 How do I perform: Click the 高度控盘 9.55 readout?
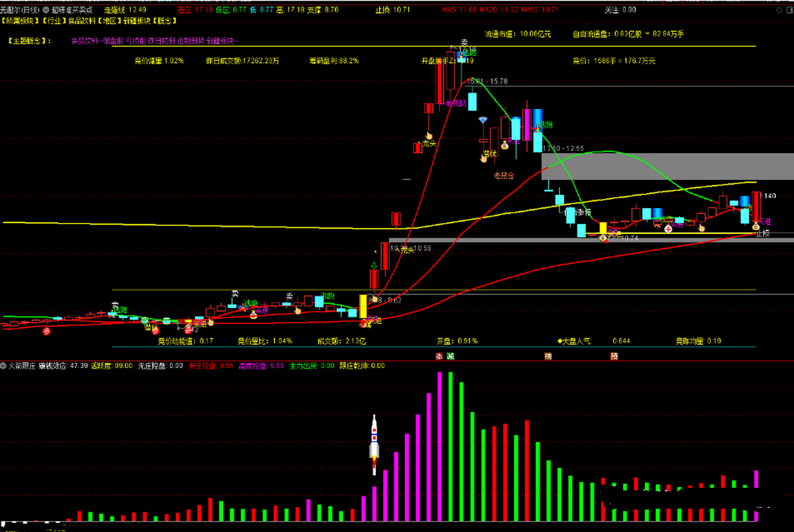(261, 366)
